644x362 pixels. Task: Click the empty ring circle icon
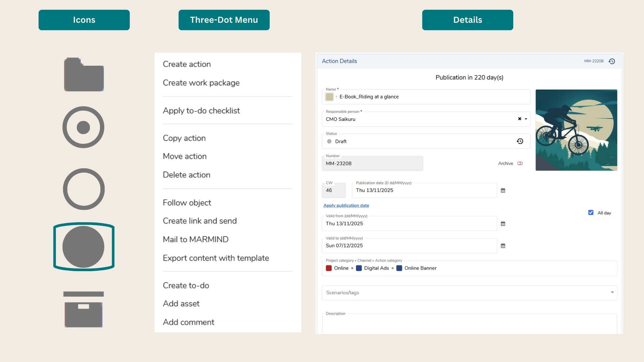(84, 189)
